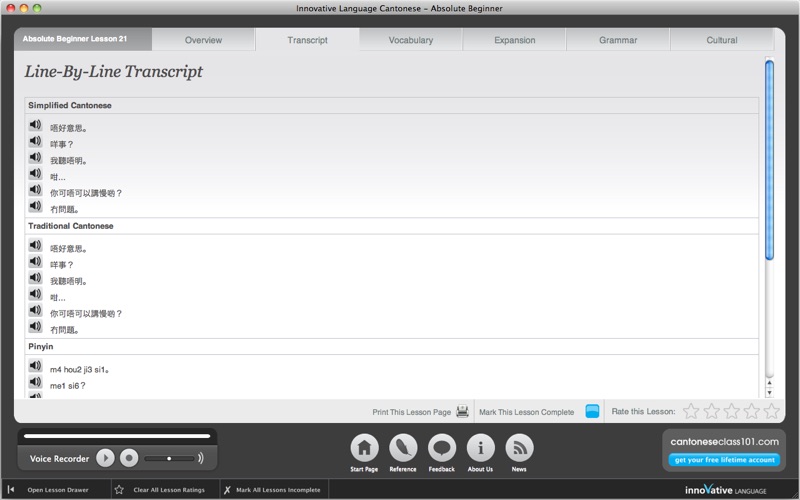Screen dimensions: 800x500
Task: Click the scrollbar down arrow
Action: point(769,393)
